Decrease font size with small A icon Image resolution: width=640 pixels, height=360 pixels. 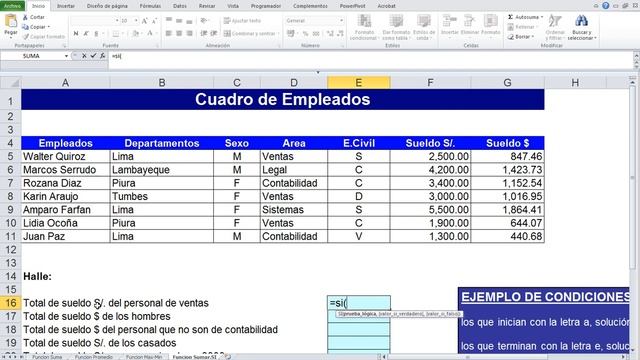click(154, 21)
